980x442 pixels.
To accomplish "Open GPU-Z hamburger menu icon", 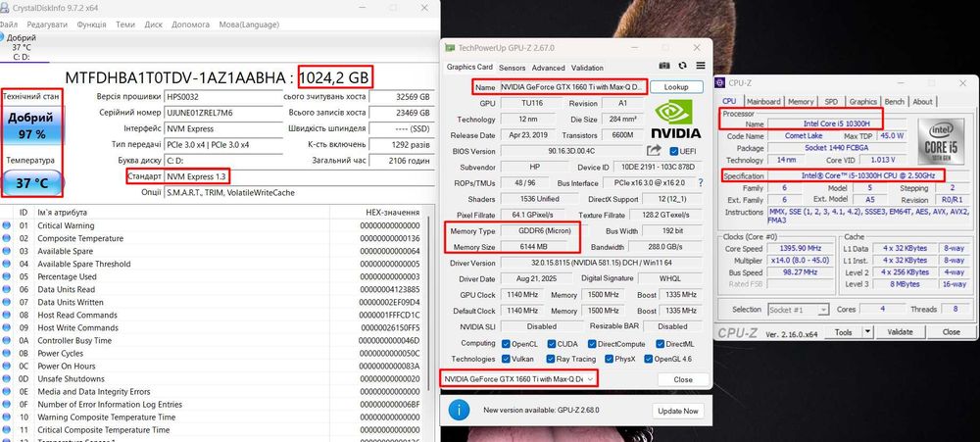I will (701, 66).
